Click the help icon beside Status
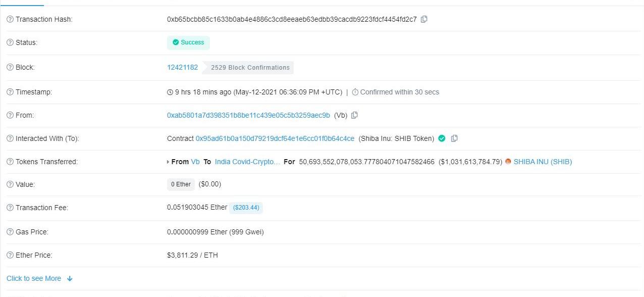Viewport: 644px width, 297px height. pyautogui.click(x=10, y=42)
